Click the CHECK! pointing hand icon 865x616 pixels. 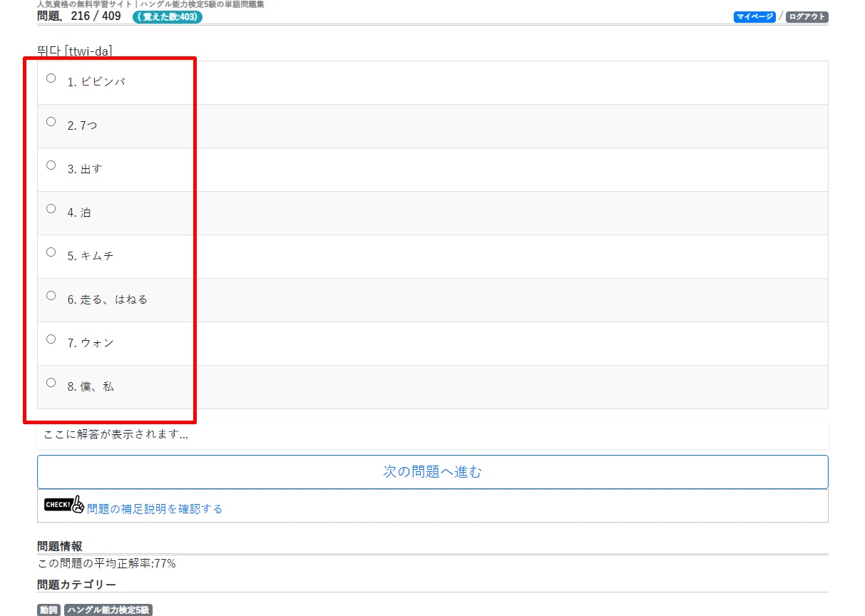64,505
